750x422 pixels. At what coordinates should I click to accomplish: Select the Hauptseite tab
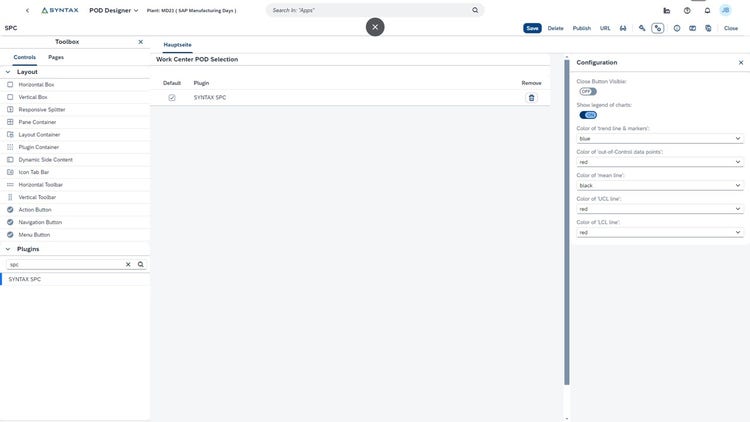177,45
